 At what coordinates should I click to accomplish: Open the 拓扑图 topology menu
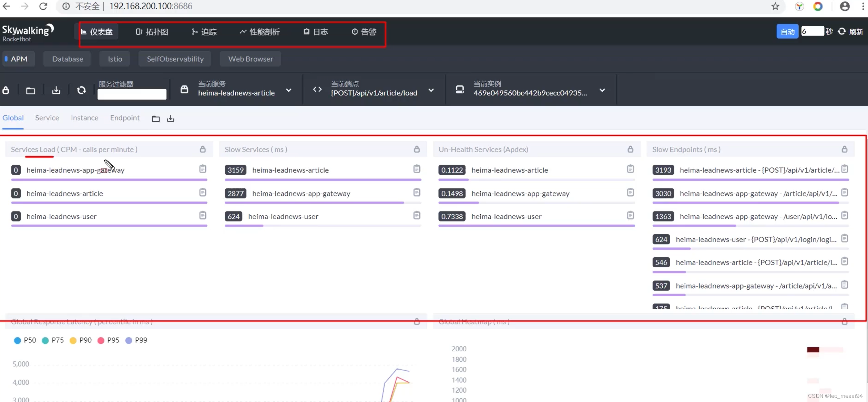click(152, 32)
